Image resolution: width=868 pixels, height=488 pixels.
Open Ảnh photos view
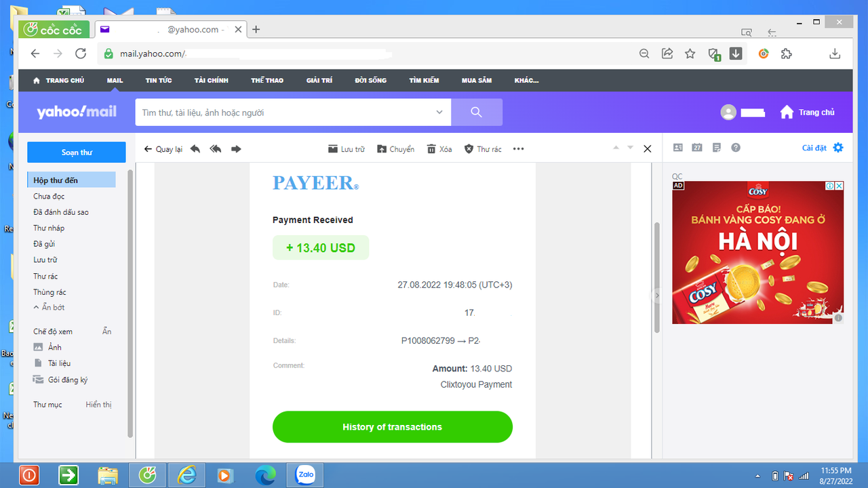click(x=48, y=347)
